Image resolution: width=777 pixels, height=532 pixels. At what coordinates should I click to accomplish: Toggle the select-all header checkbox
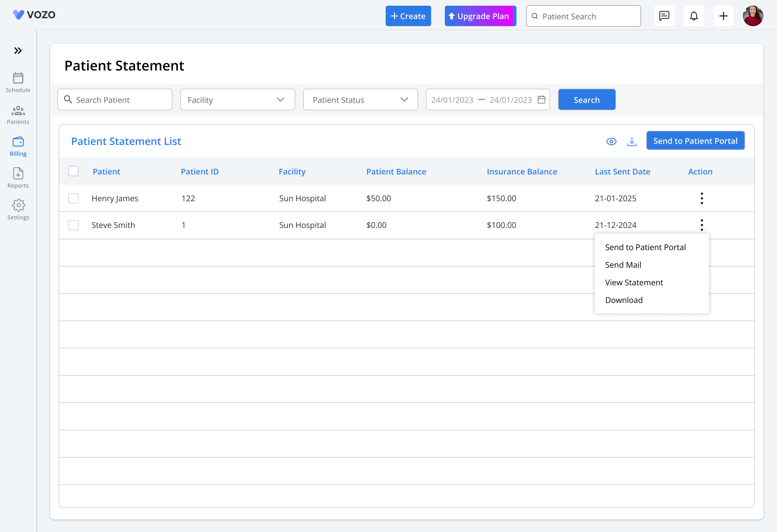pyautogui.click(x=73, y=171)
